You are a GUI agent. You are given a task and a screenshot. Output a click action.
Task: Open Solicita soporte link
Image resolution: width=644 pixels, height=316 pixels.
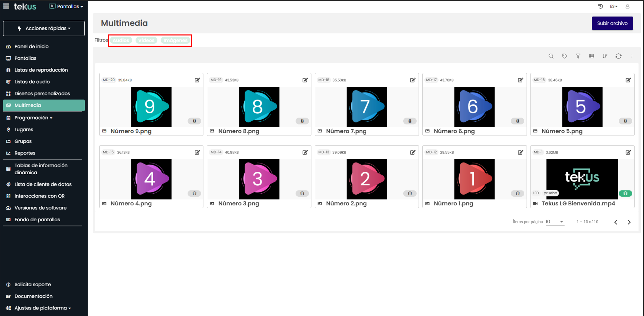[33, 285]
